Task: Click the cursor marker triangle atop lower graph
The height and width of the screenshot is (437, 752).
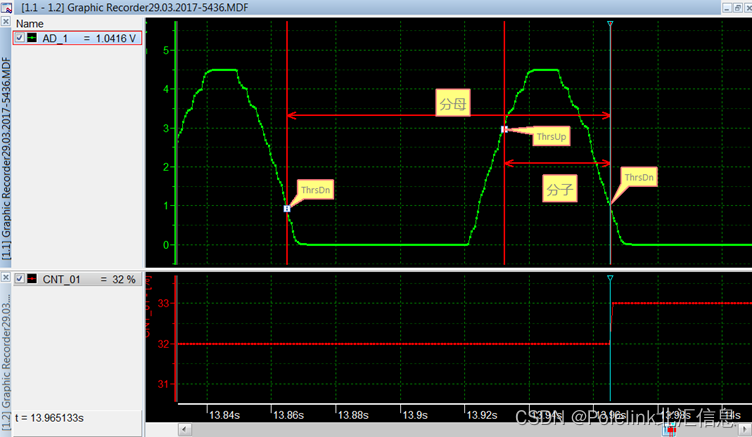Action: (610, 278)
